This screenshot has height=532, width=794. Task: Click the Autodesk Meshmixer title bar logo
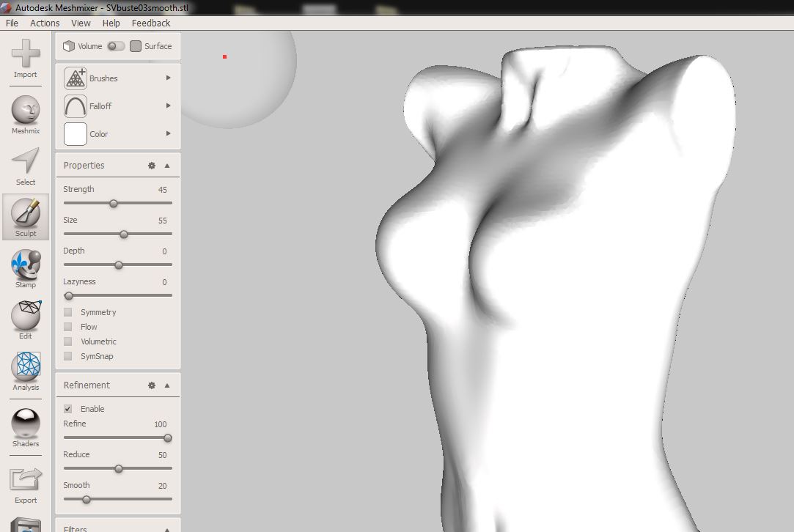pyautogui.click(x=6, y=7)
